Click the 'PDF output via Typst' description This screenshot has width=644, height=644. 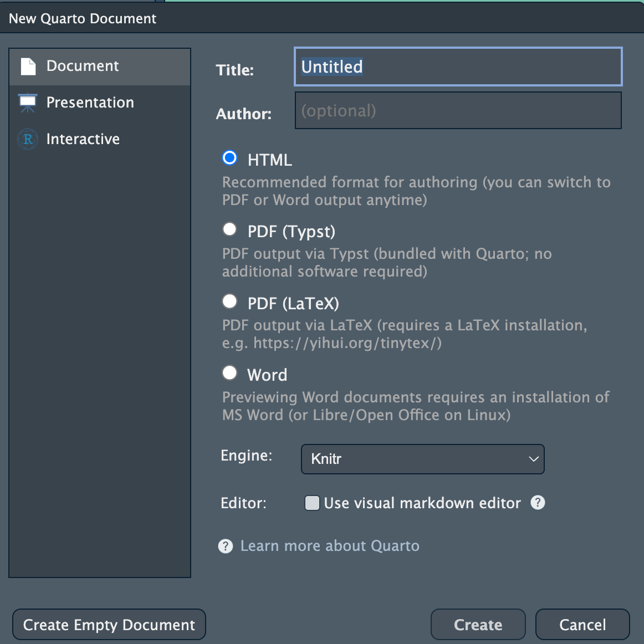click(x=387, y=263)
